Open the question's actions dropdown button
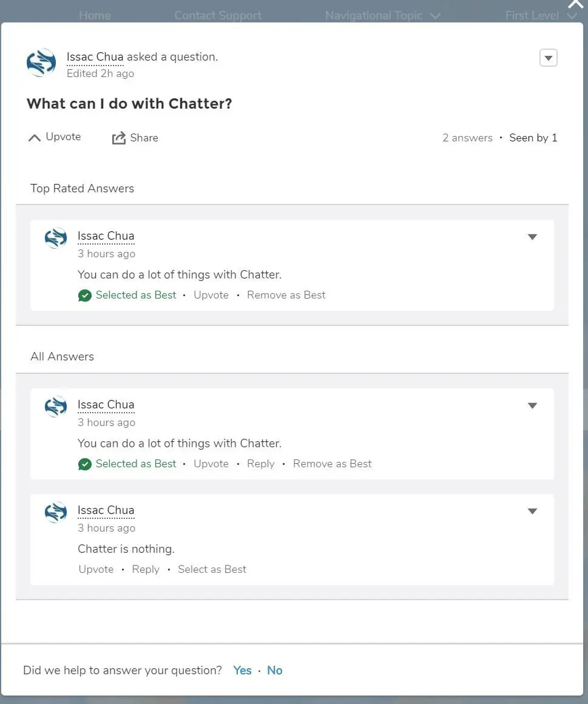This screenshot has width=588, height=704. pyautogui.click(x=548, y=58)
